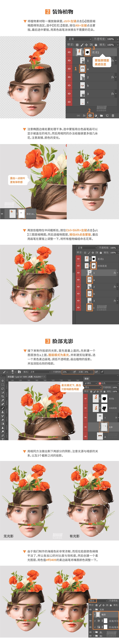This screenshot has width=119, height=644.
Task: Click the add layer mask icon in layers footer
Action: point(90,116)
